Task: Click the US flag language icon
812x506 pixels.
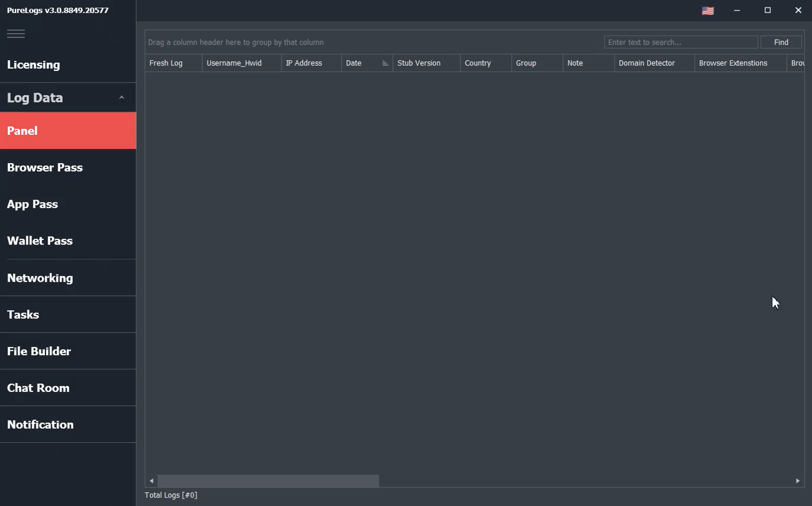Action: pos(708,11)
